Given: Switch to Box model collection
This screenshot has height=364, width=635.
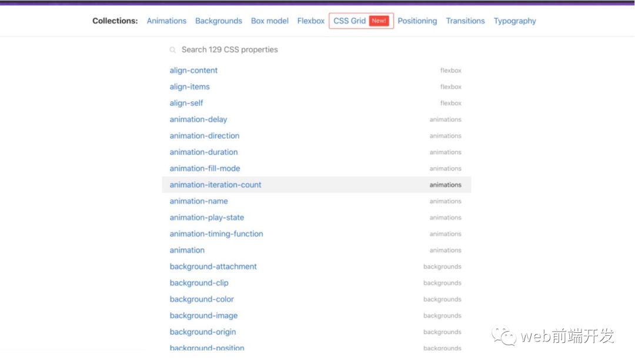Looking at the screenshot, I should pos(269,21).
